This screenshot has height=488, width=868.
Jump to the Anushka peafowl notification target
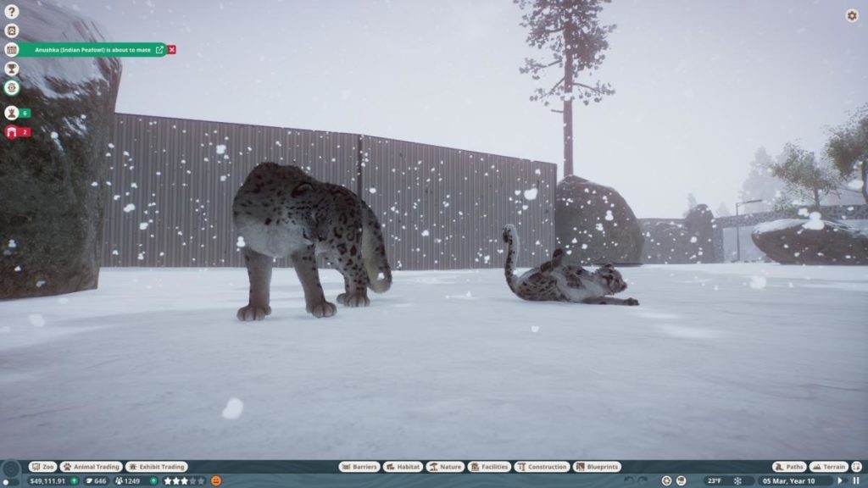(159, 50)
